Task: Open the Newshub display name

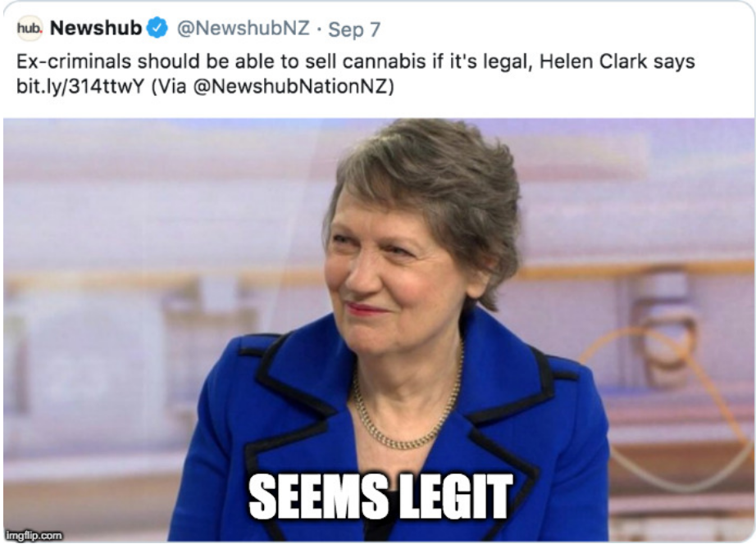Action: tap(95, 28)
